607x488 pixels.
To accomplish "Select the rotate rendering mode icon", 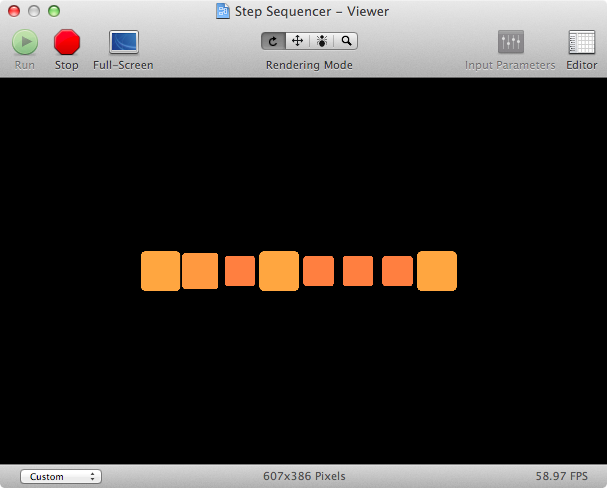I will pyautogui.click(x=273, y=41).
